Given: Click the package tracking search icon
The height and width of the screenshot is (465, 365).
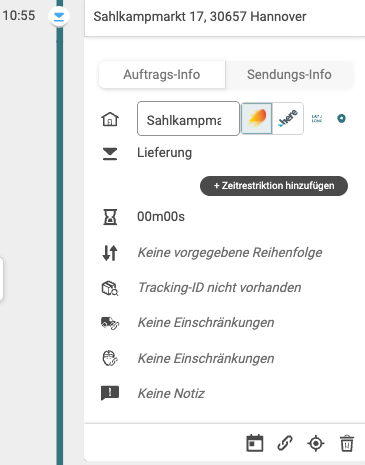Looking at the screenshot, I should coord(110,288).
